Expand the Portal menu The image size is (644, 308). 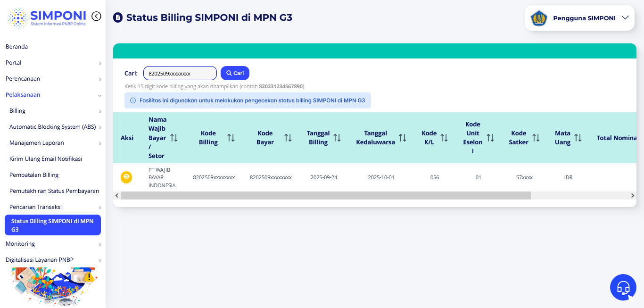tap(53, 63)
